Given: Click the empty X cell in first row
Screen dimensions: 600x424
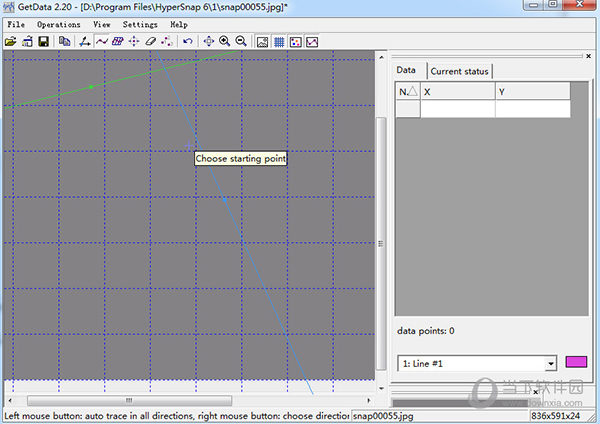Looking at the screenshot, I should click(x=458, y=109).
